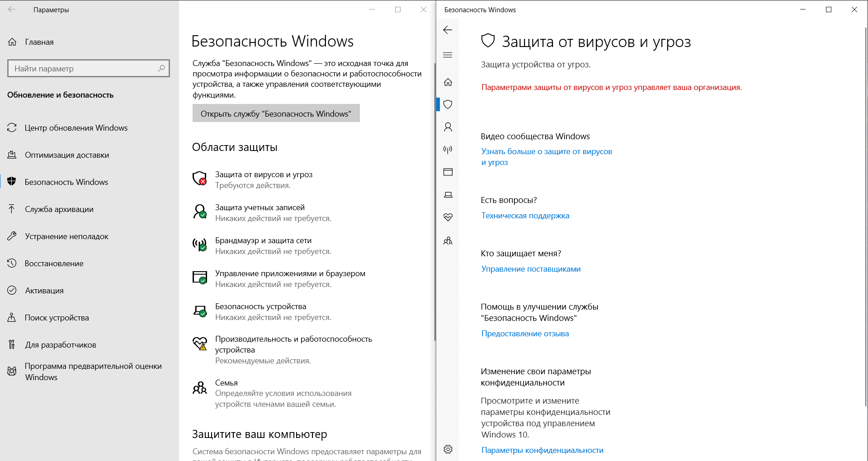
Task: Open Безопасность устройства area
Action: tap(273, 311)
